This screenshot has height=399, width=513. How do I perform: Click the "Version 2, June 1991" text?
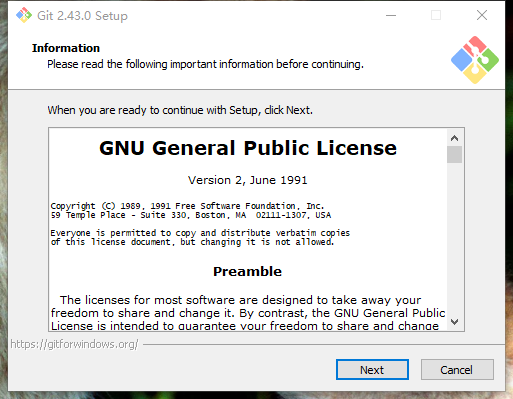[248, 180]
